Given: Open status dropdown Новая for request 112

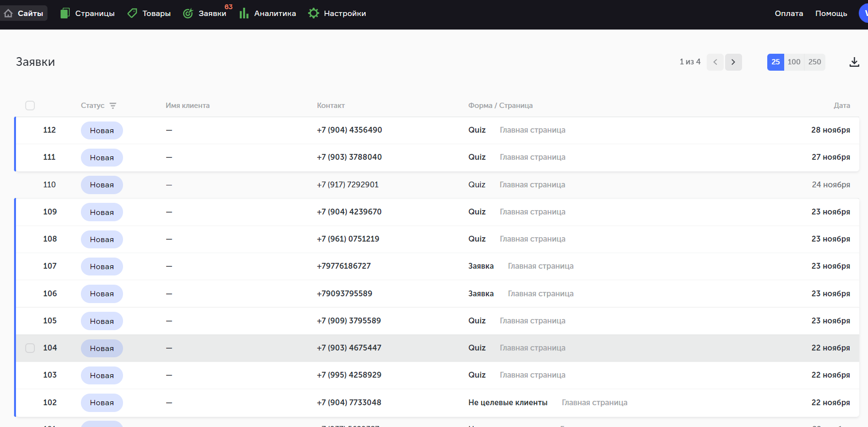Looking at the screenshot, I should (102, 130).
